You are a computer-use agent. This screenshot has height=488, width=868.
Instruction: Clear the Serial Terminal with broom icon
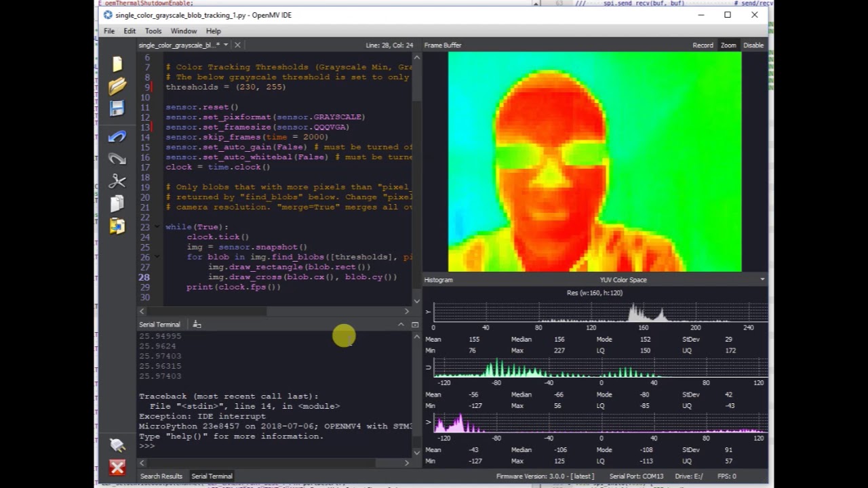[x=197, y=325]
